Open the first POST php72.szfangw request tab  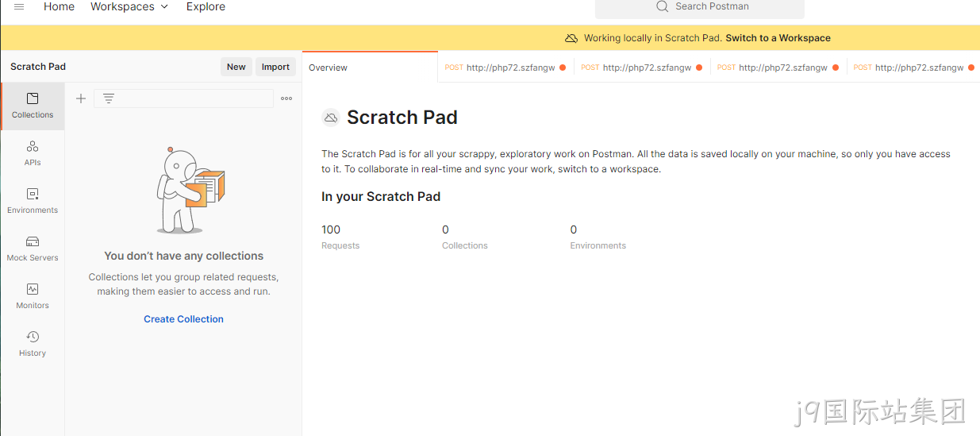(x=505, y=68)
